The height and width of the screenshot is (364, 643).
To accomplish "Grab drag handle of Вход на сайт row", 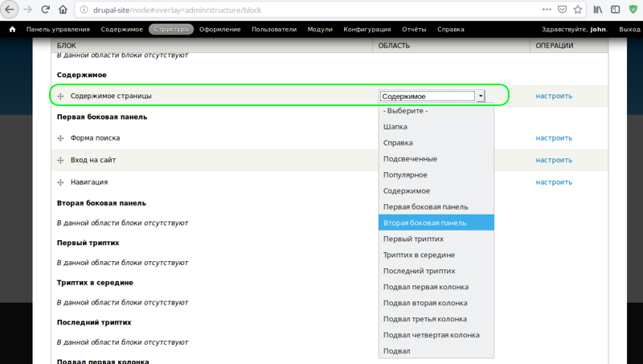I will 61,160.
